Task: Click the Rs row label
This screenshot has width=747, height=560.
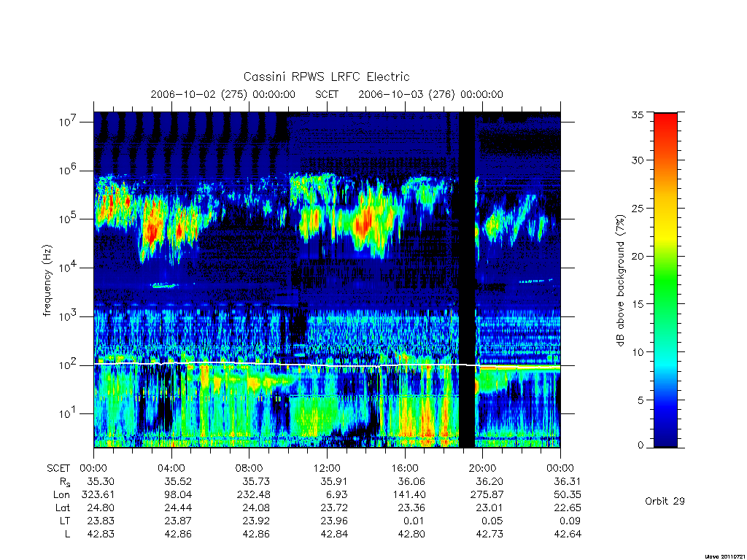Action: click(65, 482)
